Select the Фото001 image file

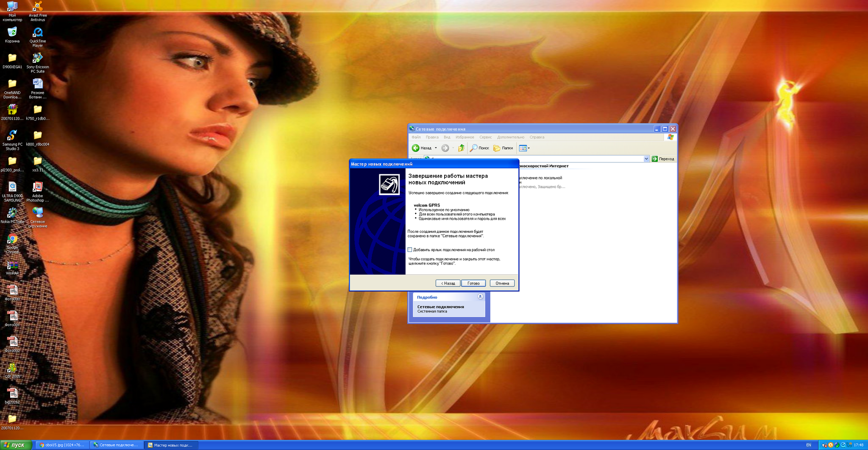tap(12, 319)
